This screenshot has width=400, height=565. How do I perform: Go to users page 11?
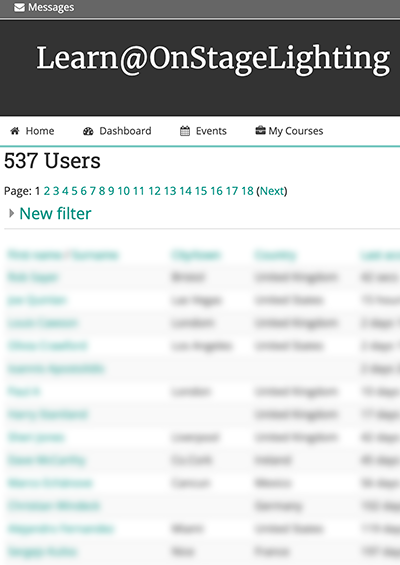tap(139, 191)
